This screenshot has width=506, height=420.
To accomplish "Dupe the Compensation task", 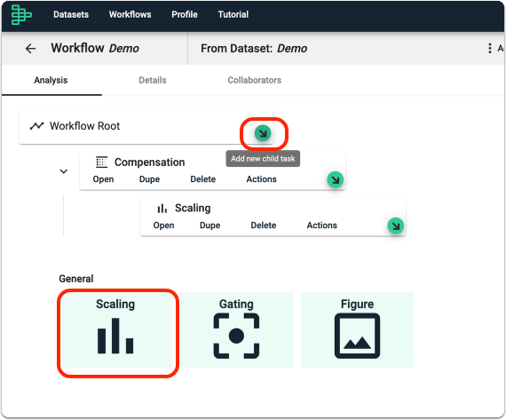I will click(149, 179).
